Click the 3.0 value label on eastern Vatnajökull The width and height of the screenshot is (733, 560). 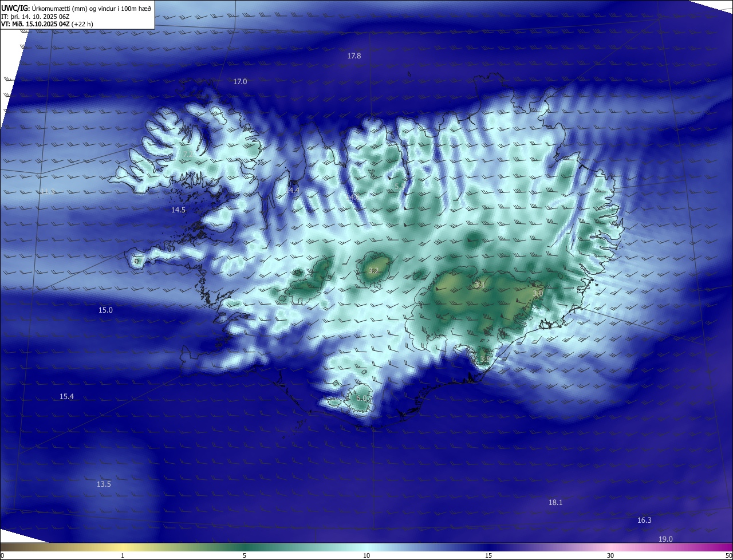[538, 293]
